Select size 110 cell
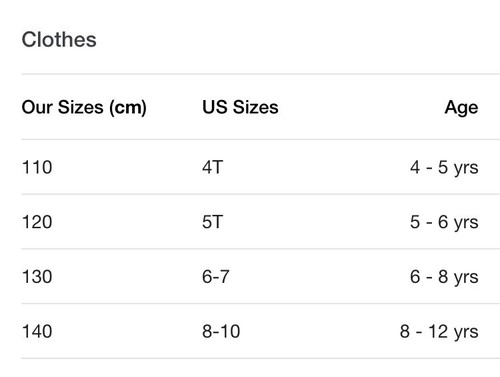500x377 pixels. coord(37,167)
